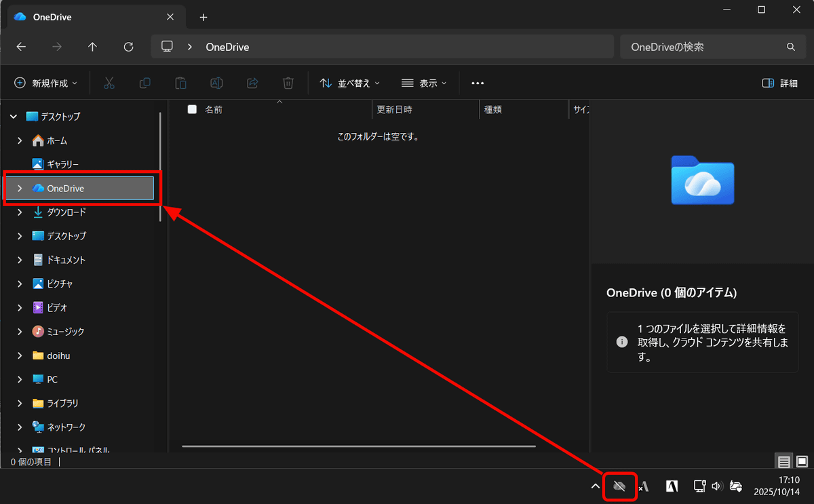Tick the select-all checkbox beside 名前
The image size is (814, 504).
pyautogui.click(x=192, y=109)
